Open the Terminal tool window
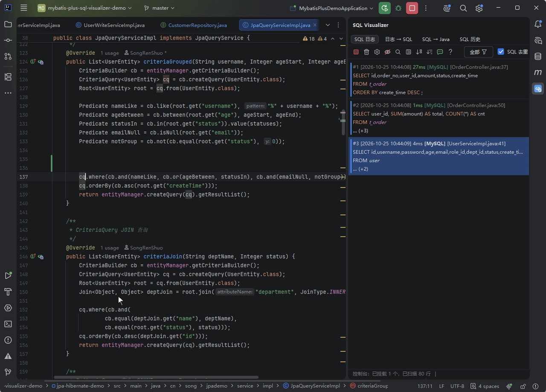Image resolution: width=546 pixels, height=392 pixels. tap(8, 324)
